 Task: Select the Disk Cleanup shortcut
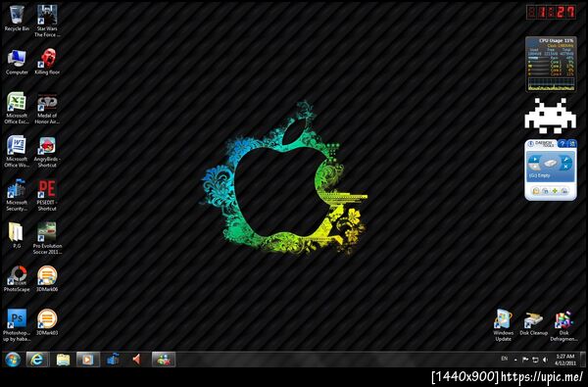coord(534,323)
